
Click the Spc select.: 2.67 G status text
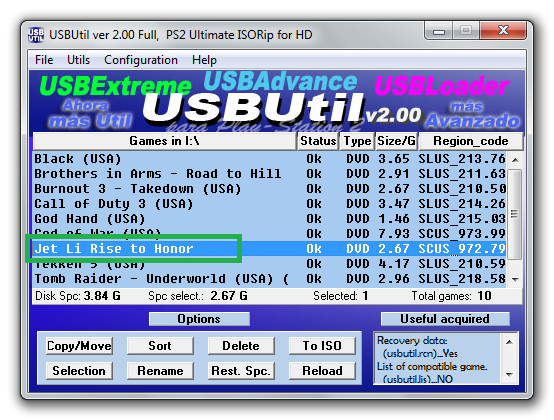(198, 296)
